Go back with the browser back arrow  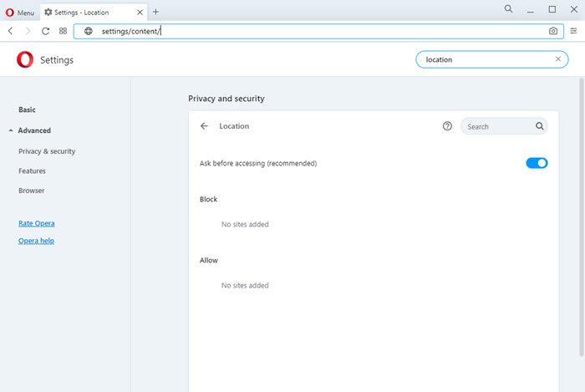[x=10, y=31]
